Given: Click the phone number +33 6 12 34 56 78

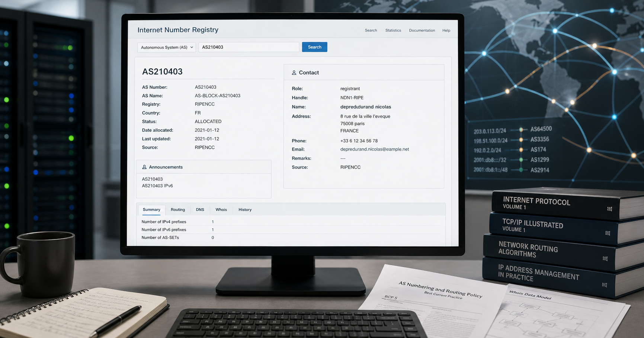Looking at the screenshot, I should pos(359,141).
